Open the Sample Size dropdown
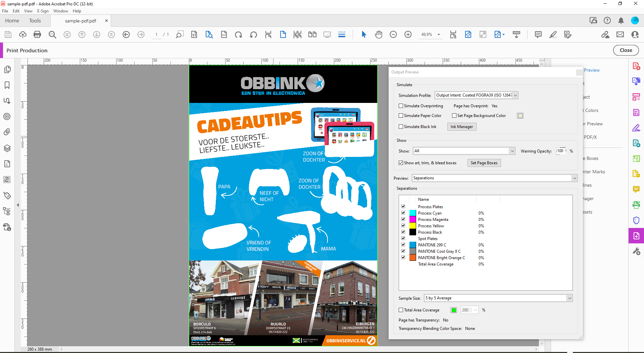Viewport: 644px width, 353px height. point(569,298)
